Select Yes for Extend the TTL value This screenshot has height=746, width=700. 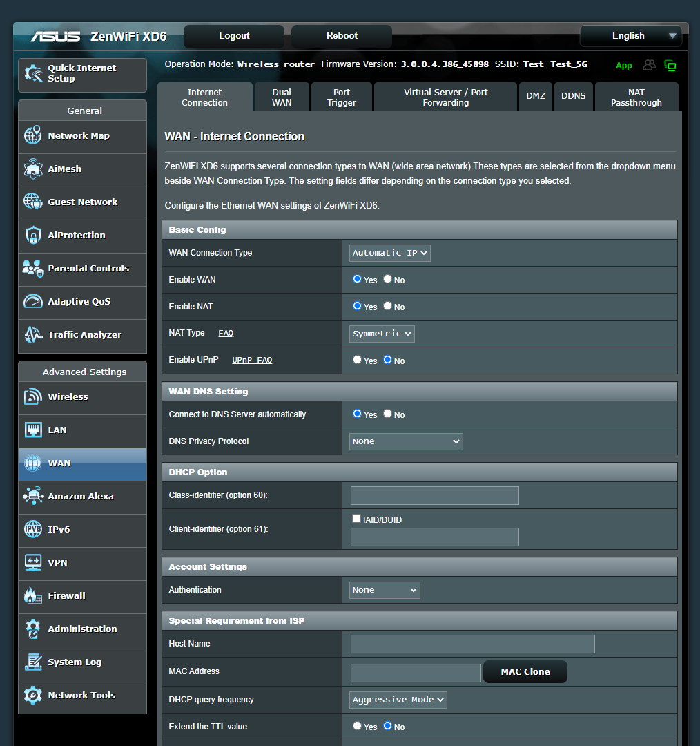(x=357, y=725)
